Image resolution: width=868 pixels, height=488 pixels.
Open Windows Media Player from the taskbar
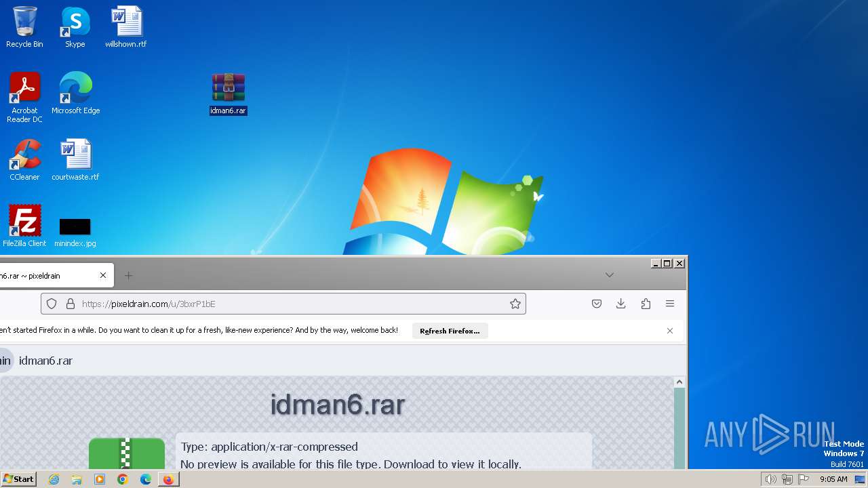(x=100, y=479)
